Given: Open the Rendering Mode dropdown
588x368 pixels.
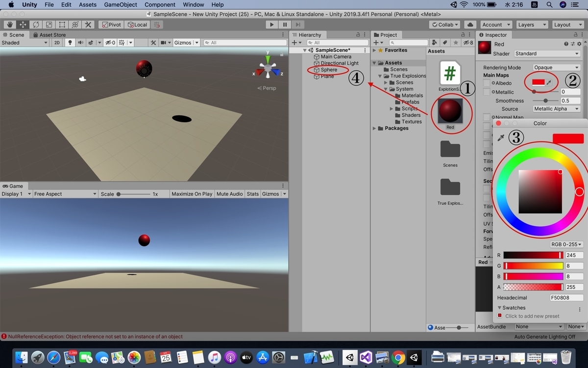Looking at the screenshot, I should [557, 67].
